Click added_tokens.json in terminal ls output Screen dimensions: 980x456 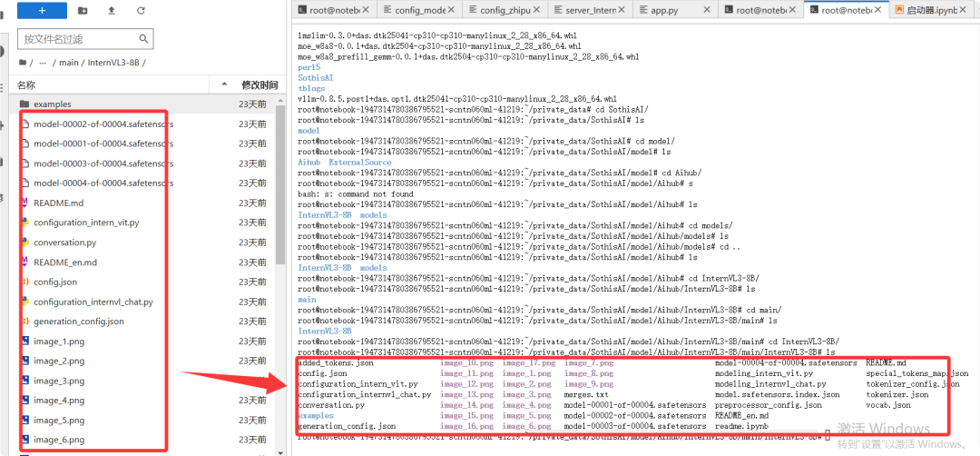tap(336, 362)
